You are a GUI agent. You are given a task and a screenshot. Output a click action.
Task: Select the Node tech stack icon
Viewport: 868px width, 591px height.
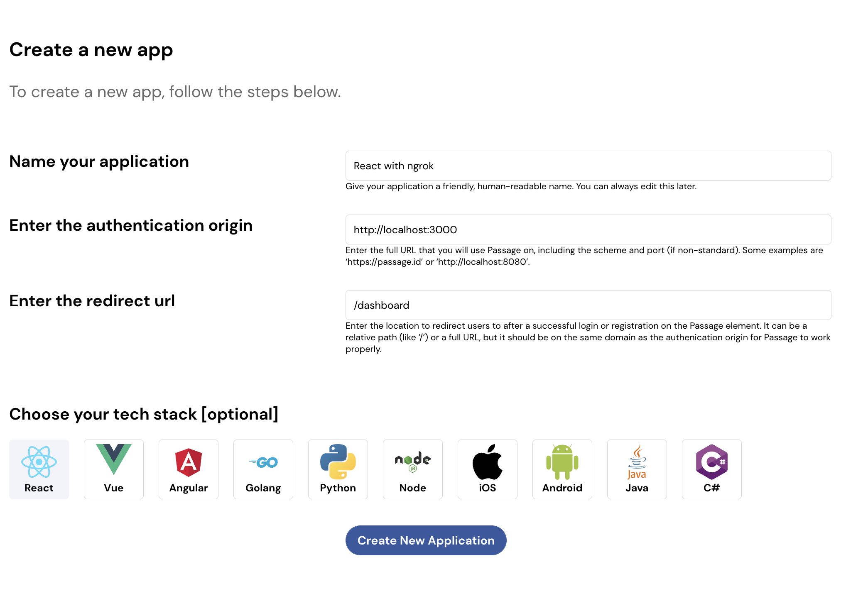pos(412,469)
